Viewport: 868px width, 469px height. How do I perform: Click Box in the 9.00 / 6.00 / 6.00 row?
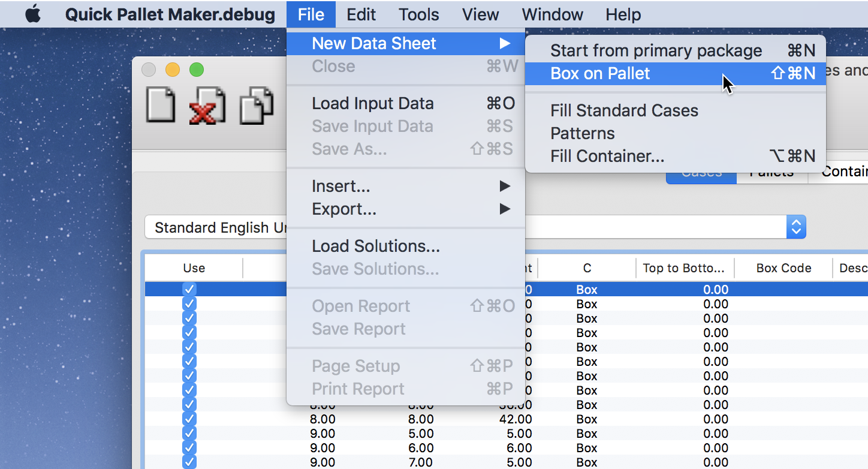pos(587,448)
